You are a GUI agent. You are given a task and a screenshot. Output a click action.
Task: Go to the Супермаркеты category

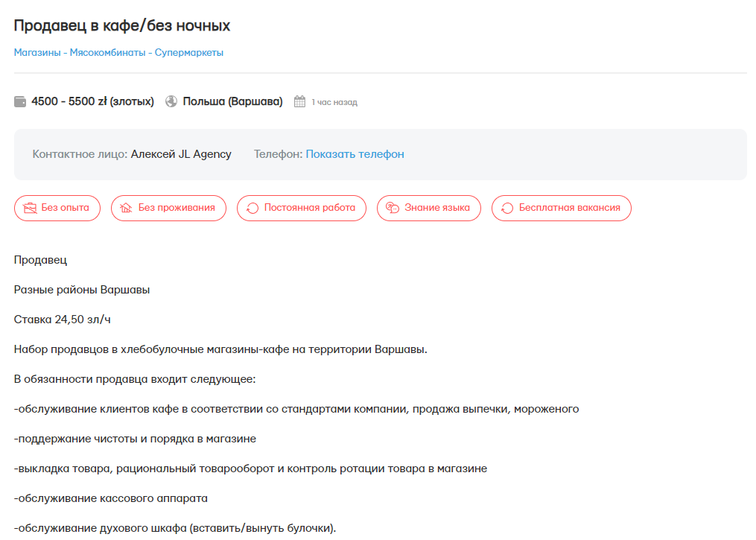coord(189,53)
